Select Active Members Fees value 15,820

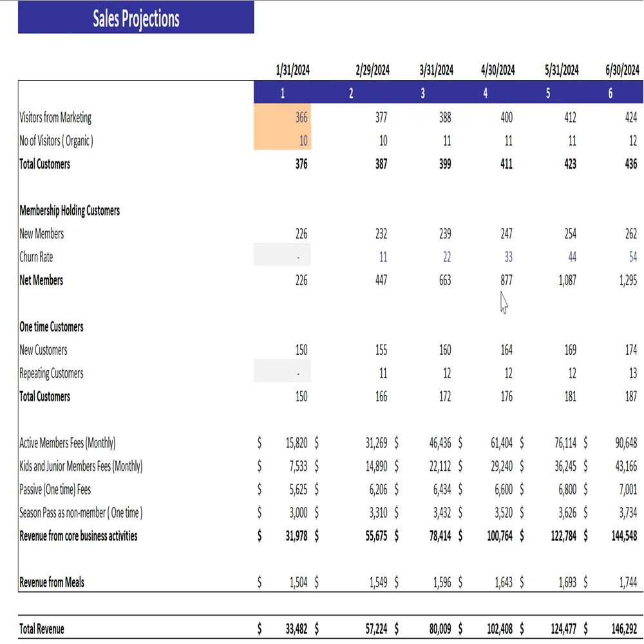296,443
